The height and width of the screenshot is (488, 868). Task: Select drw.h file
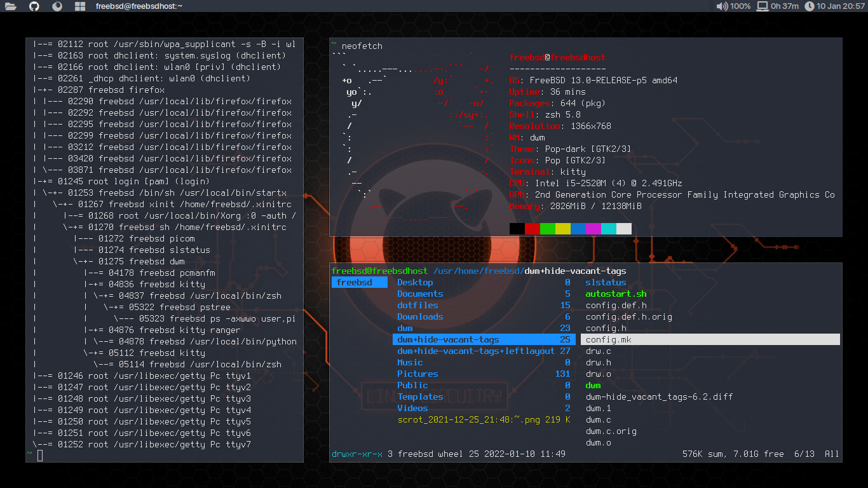(598, 363)
